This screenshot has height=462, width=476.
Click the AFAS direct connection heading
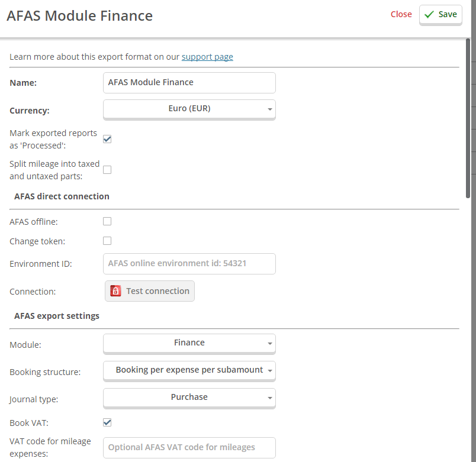[62, 196]
